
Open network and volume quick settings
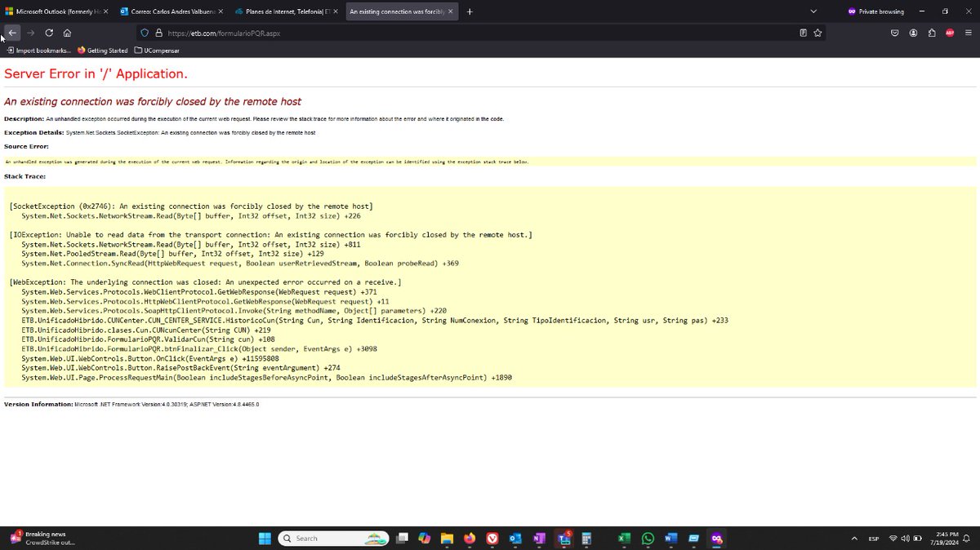pos(904,539)
